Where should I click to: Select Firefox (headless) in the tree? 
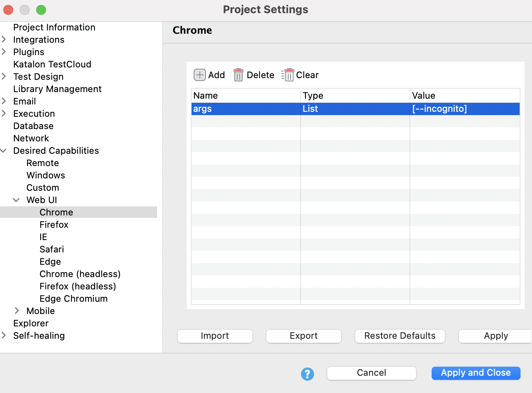click(x=77, y=286)
